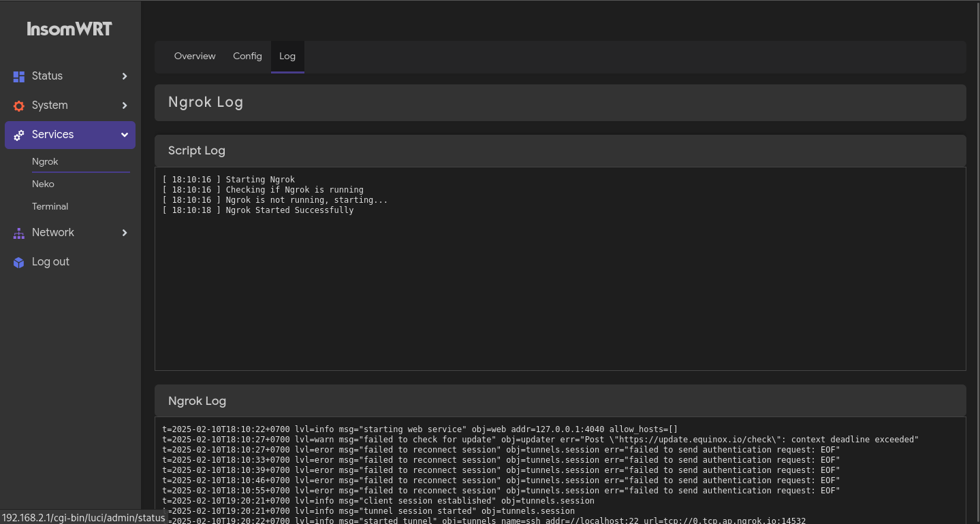Click the Network topology icon
The height and width of the screenshot is (524, 980).
tap(19, 233)
